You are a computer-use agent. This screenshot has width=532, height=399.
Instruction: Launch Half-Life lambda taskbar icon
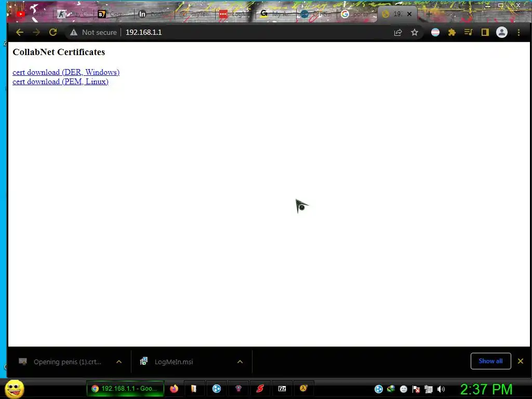[x=303, y=389]
